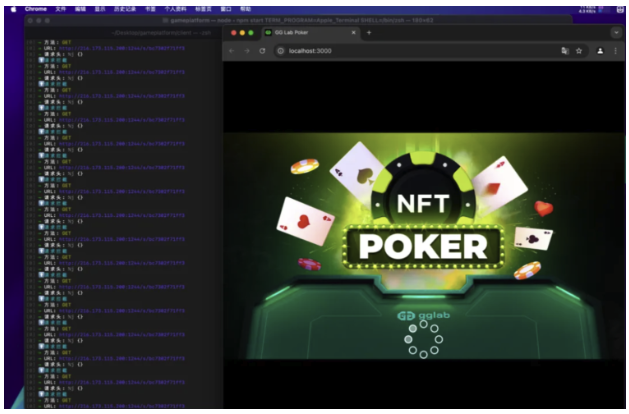Open the Apple menu
Screen dimensions: 629x414
[x=13, y=8]
